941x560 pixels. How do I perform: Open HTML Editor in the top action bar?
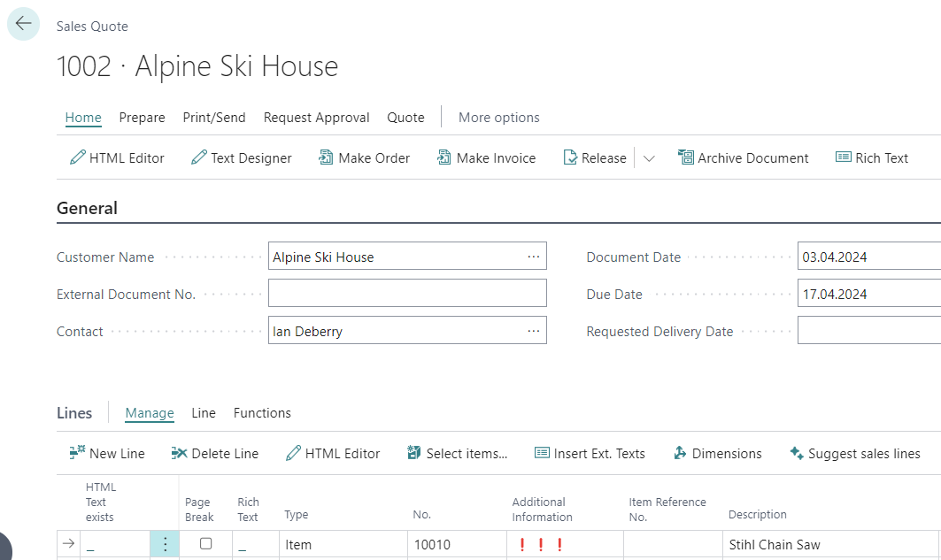[x=117, y=158]
